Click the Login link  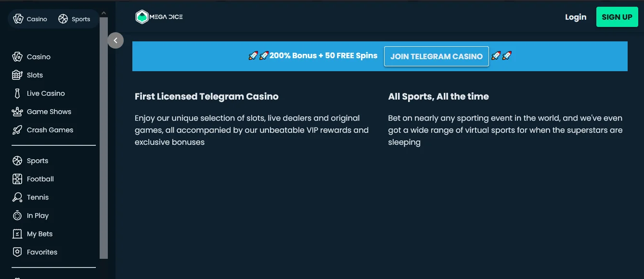tap(576, 17)
